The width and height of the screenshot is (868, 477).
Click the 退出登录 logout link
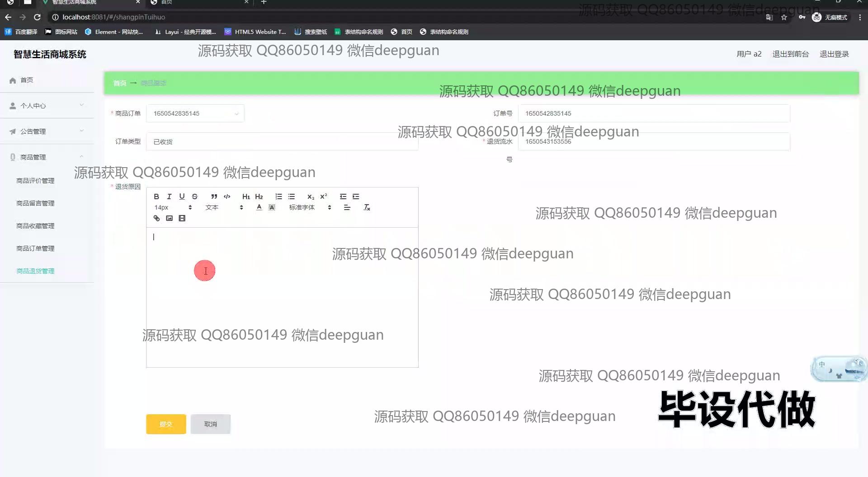click(835, 54)
